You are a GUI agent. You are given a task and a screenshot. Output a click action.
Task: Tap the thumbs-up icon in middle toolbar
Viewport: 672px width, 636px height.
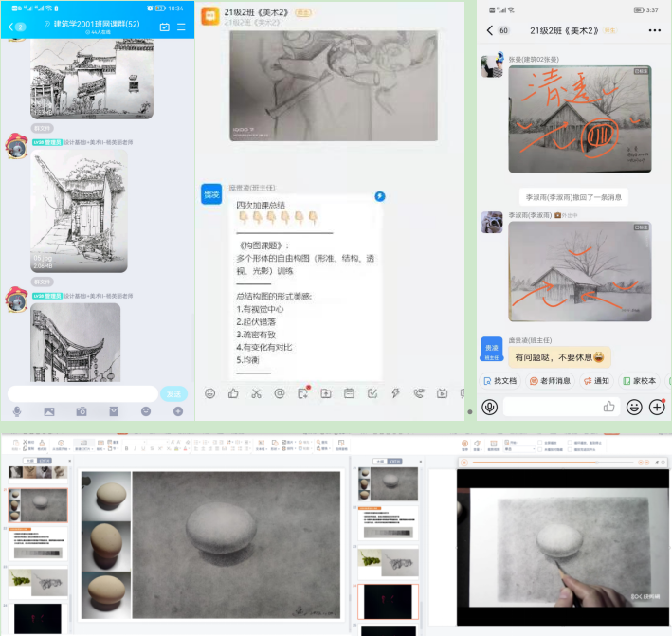pyautogui.click(x=233, y=393)
